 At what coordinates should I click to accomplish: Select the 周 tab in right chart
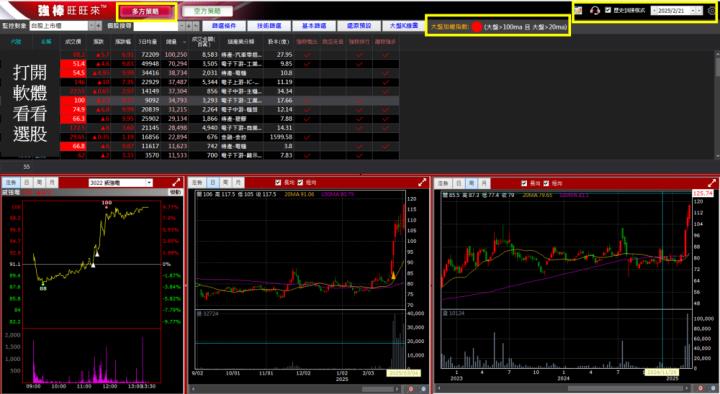[x=471, y=183]
